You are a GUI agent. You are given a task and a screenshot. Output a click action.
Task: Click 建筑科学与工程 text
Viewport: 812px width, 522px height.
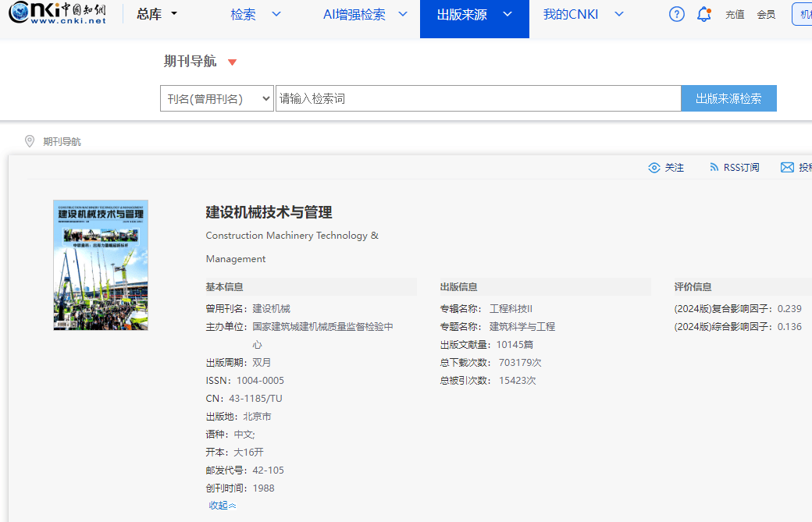coord(522,327)
